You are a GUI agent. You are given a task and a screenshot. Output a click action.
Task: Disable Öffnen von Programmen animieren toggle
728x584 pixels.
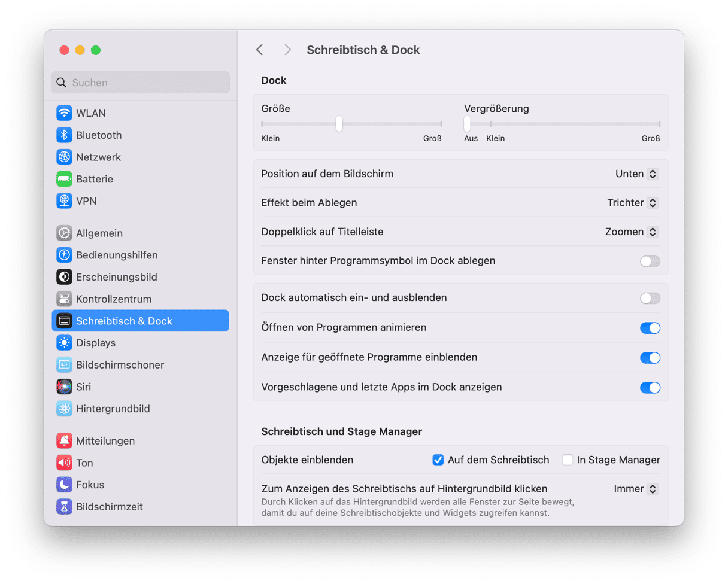tap(650, 328)
